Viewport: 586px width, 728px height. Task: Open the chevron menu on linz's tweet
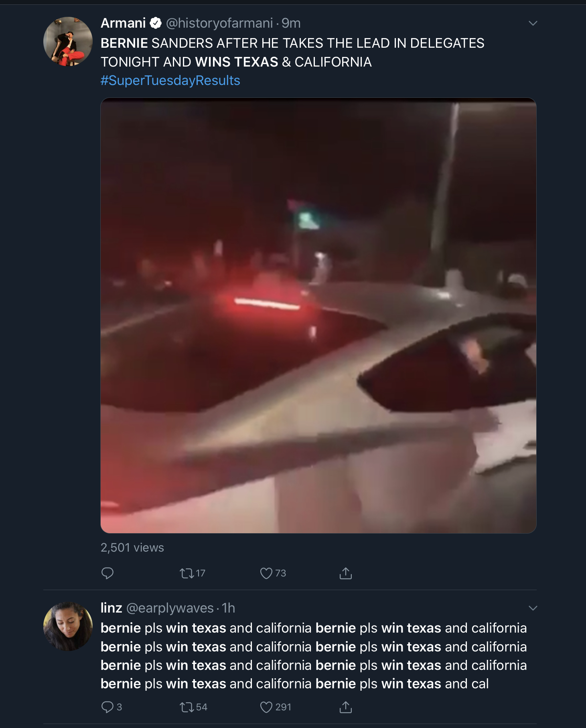coord(533,608)
